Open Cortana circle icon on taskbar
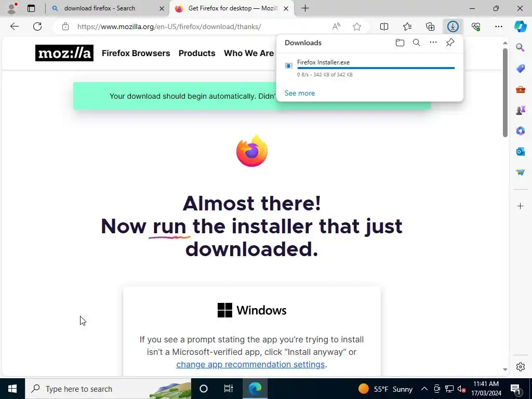Viewport: 532px width, 399px height. coord(204,389)
